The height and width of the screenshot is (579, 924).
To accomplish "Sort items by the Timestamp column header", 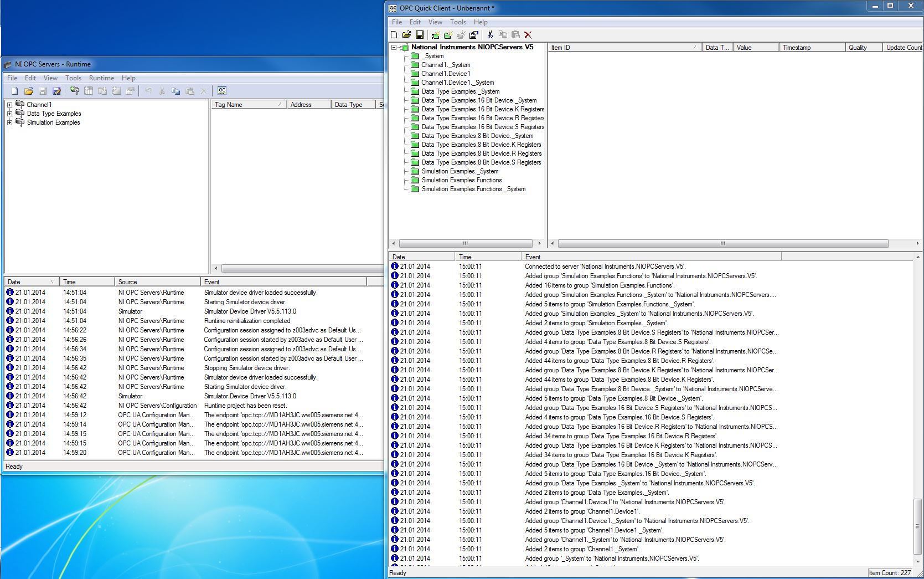I will click(x=811, y=48).
